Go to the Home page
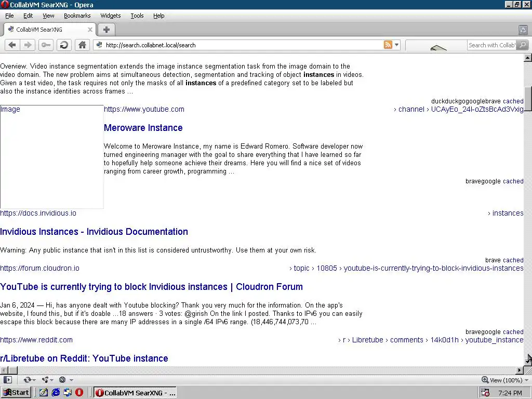This screenshot has width=532, height=399. [x=82, y=45]
